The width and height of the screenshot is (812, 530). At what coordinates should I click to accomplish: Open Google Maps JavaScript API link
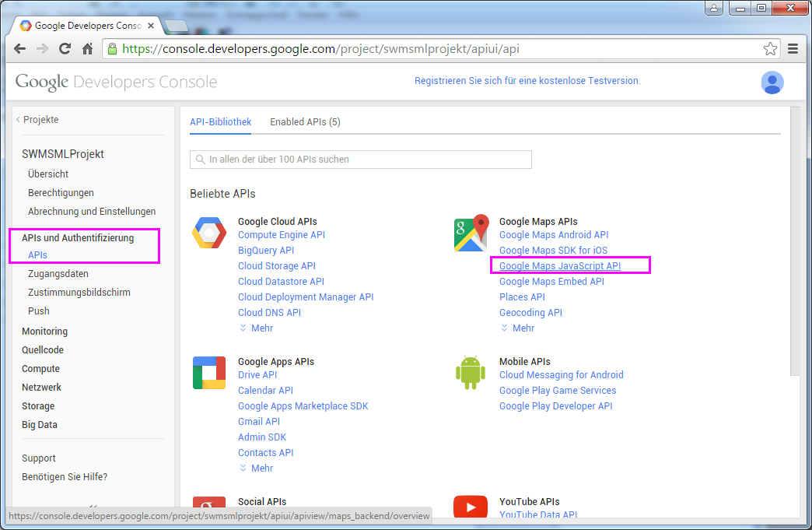[559, 266]
